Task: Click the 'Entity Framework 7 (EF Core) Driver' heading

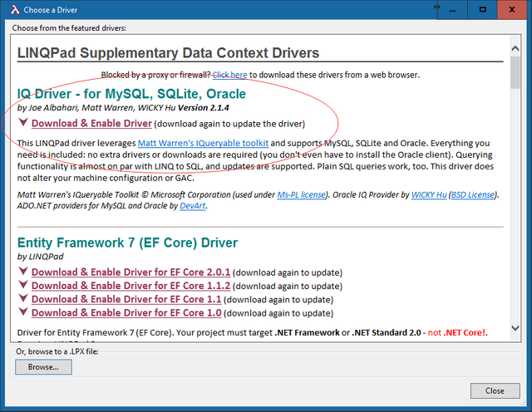Action: point(127,243)
